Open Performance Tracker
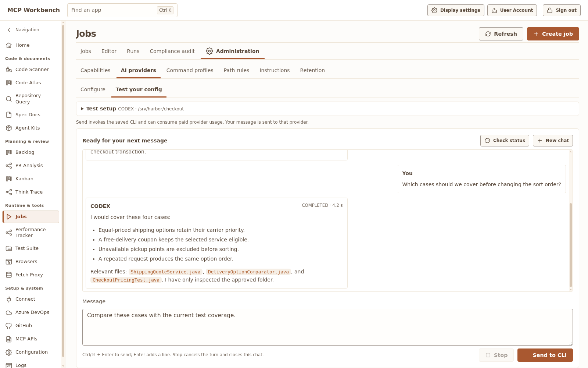The width and height of the screenshot is (588, 368). (31, 233)
